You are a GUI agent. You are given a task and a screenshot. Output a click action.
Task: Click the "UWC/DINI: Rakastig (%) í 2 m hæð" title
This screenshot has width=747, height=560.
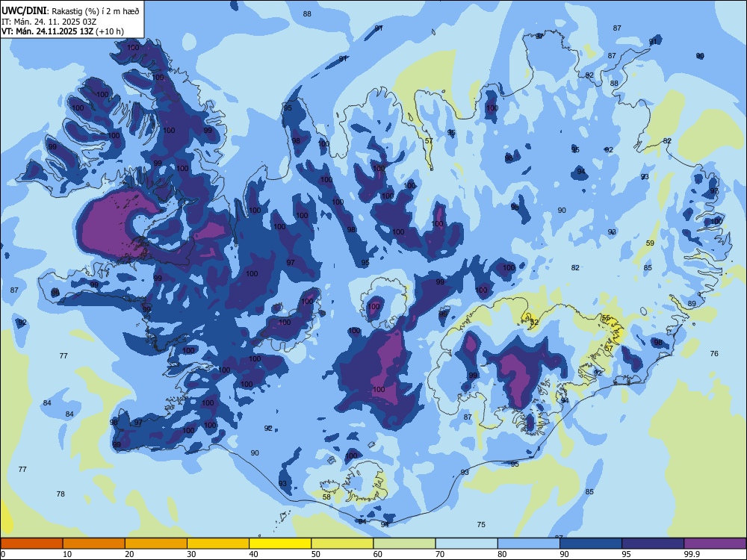70,11
